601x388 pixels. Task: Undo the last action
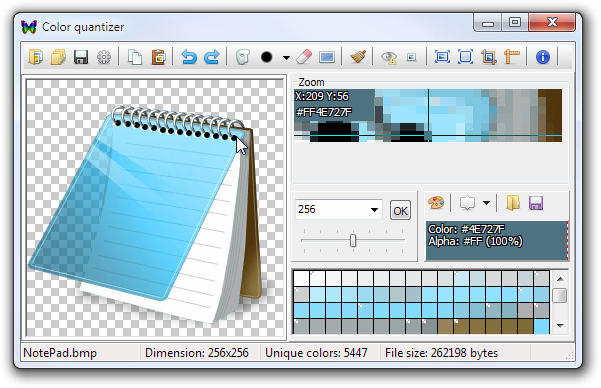pyautogui.click(x=189, y=57)
